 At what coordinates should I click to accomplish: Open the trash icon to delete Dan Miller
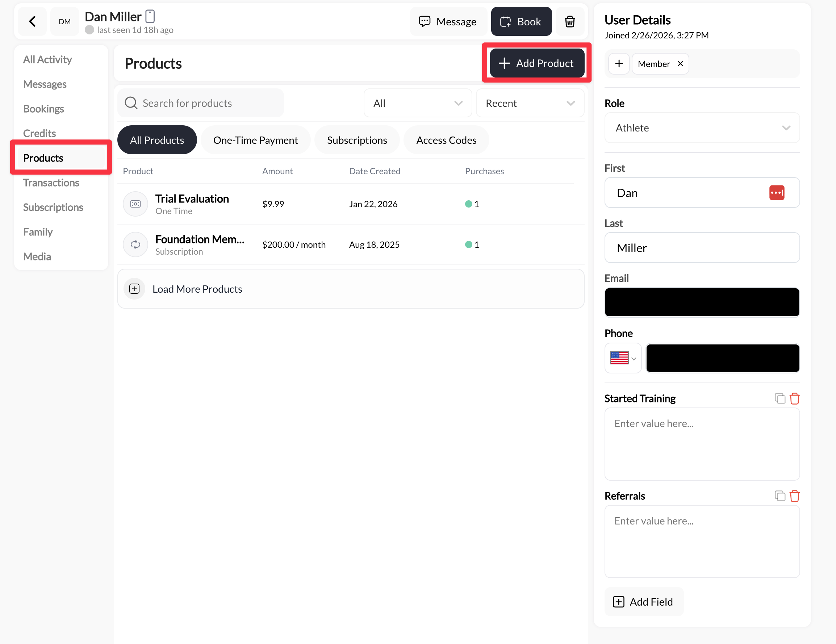click(569, 21)
